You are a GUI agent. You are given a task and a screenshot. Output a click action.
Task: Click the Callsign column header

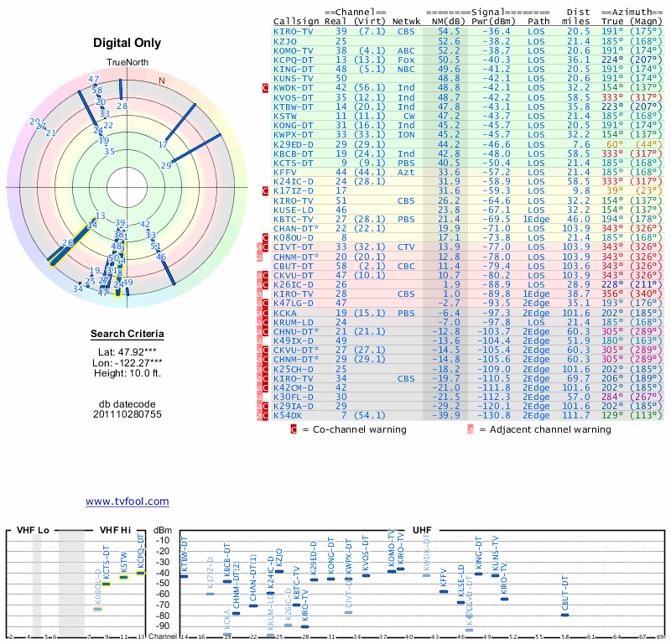296,21
